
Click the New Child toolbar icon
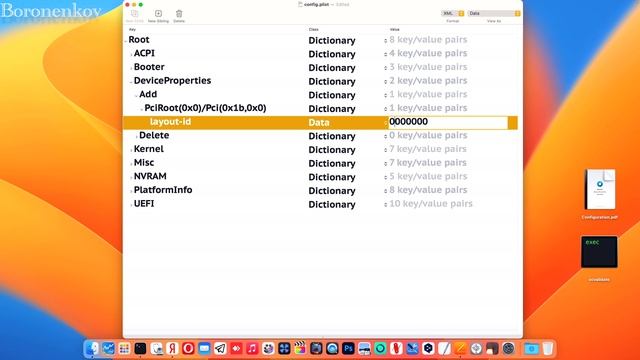coord(134,14)
